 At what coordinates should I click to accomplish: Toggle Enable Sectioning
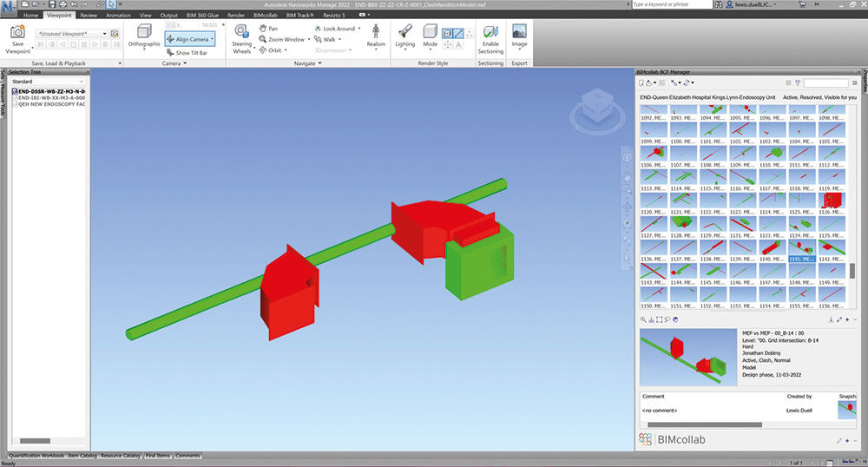[x=490, y=35]
